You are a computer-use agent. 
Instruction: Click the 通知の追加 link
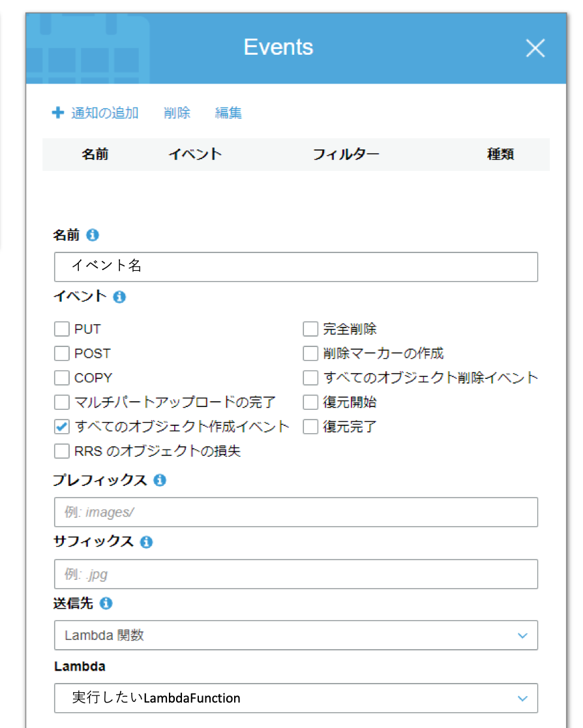(104, 113)
